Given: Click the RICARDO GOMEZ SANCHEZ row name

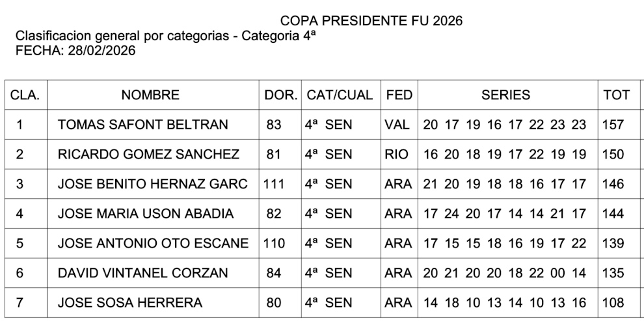Looking at the screenshot, I should (148, 155).
